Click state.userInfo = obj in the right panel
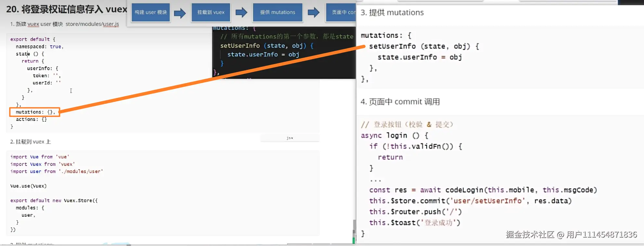Screen dimensions: 644x246 tap(420, 57)
